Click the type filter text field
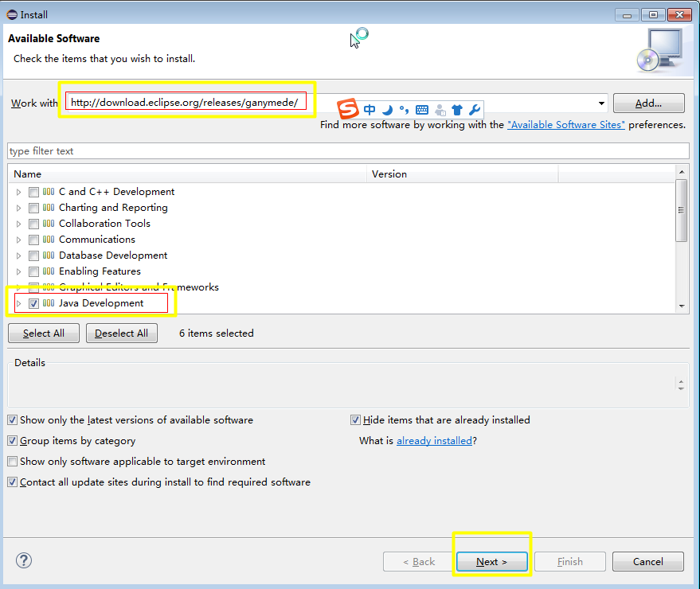Image resolution: width=700 pixels, height=589 pixels. tap(348, 150)
